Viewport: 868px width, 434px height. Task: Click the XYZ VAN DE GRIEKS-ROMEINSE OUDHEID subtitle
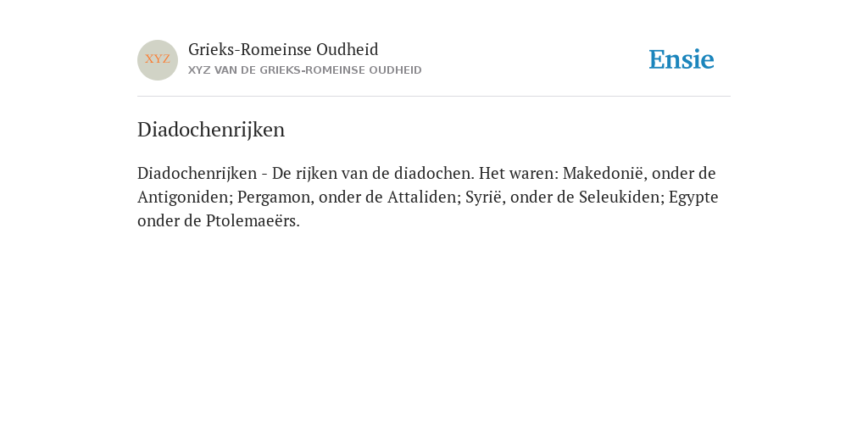305,70
